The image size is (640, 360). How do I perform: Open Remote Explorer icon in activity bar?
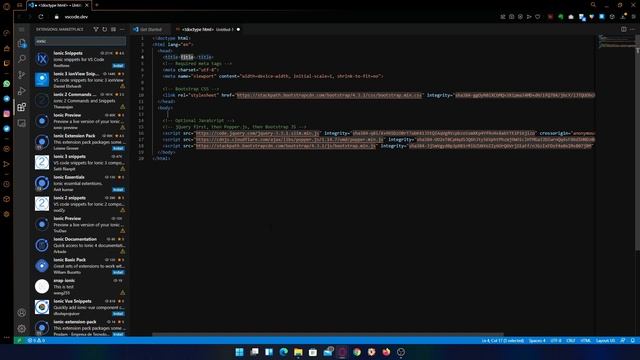22,123
